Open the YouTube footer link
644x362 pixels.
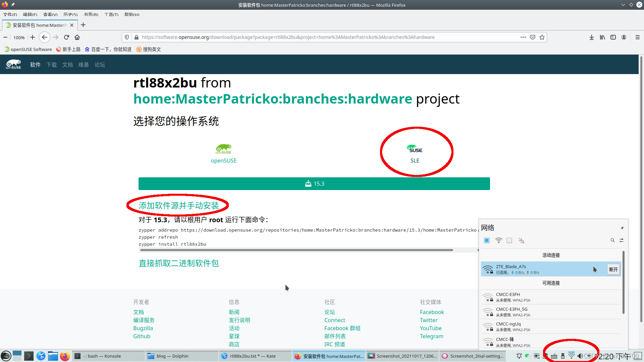coord(431,328)
